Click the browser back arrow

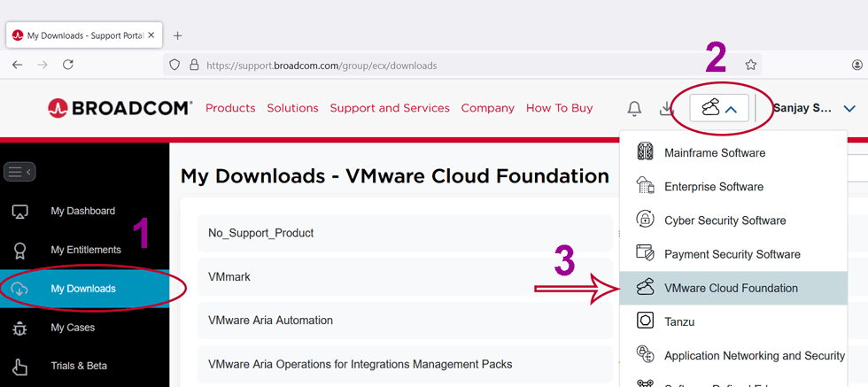pos(17,65)
